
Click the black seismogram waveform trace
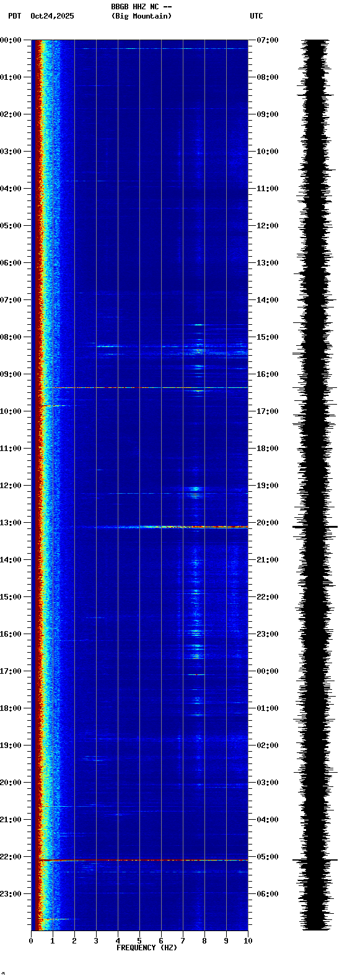[x=315, y=485]
